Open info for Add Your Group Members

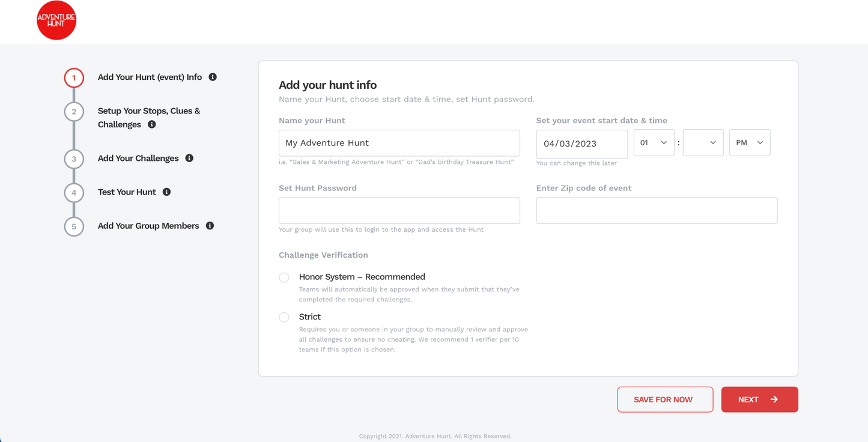click(210, 225)
